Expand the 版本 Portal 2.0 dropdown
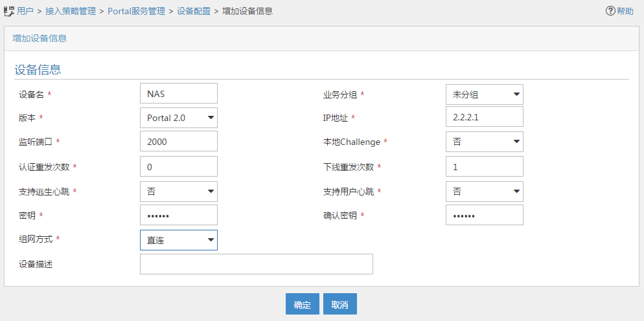Viewport: 644px width, 321px height. click(x=179, y=118)
